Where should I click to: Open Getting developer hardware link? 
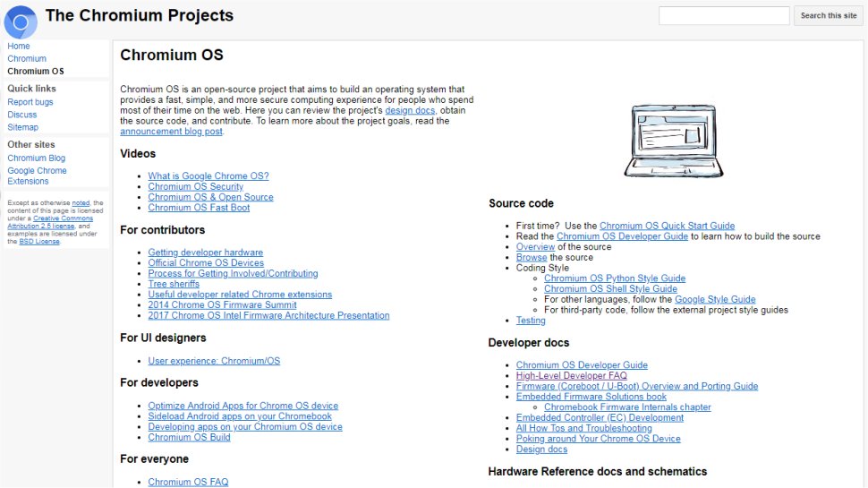(x=206, y=252)
